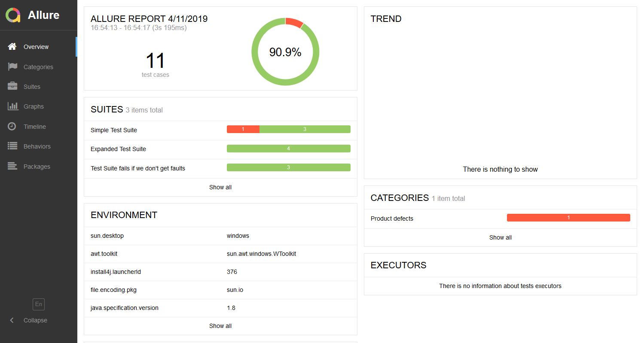Click the Expanded Test Suite green bar
The height and width of the screenshot is (343, 644).
click(289, 149)
